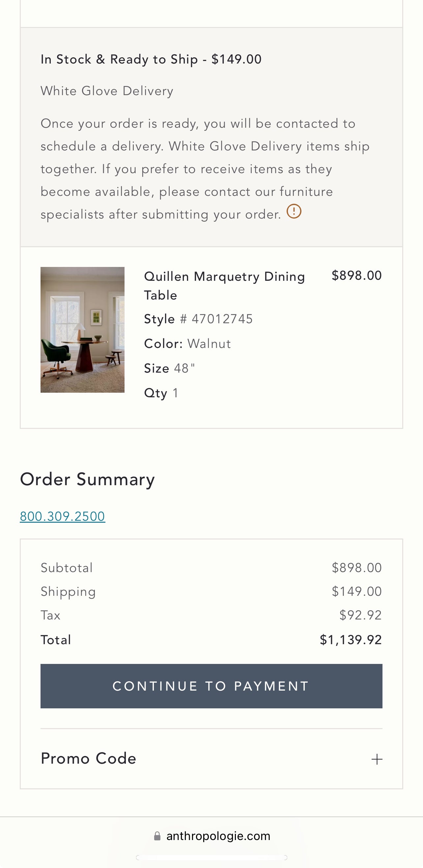
Task: Click the Qty 1 detail
Action: 161,393
